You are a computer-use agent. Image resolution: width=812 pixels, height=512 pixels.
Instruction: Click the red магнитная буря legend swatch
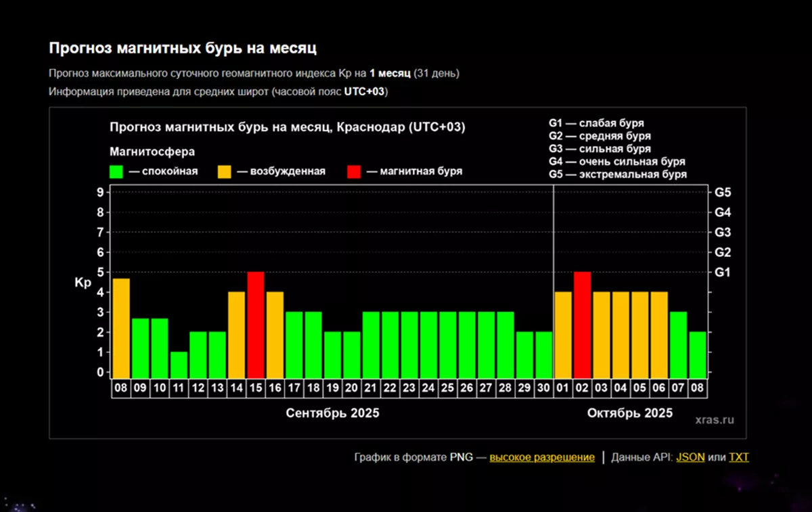(x=354, y=171)
